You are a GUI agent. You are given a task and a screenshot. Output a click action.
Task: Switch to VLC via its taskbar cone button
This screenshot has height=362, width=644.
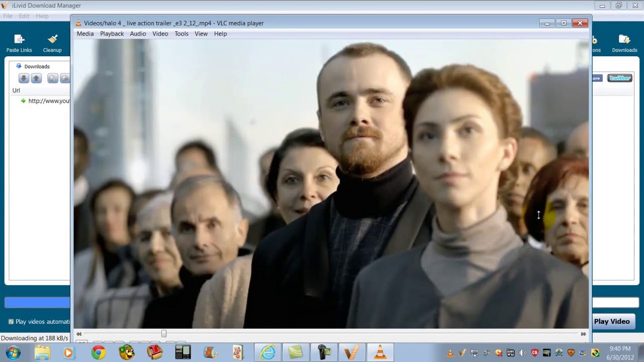(x=380, y=352)
